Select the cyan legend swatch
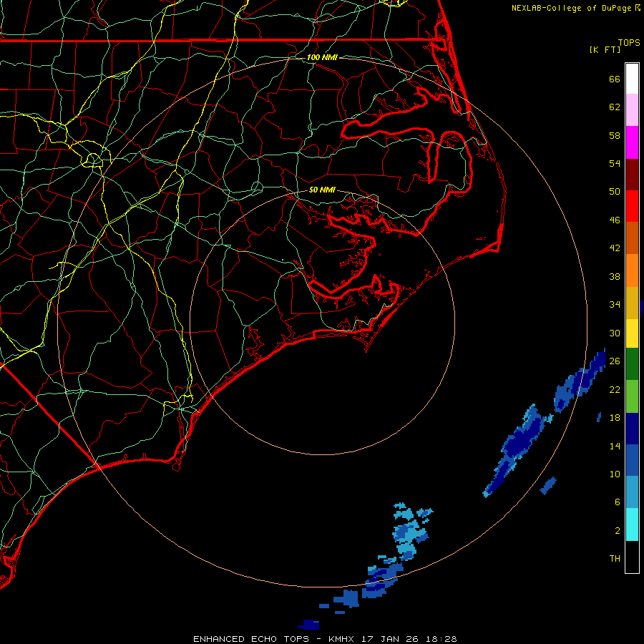The image size is (644, 644). pos(632,525)
